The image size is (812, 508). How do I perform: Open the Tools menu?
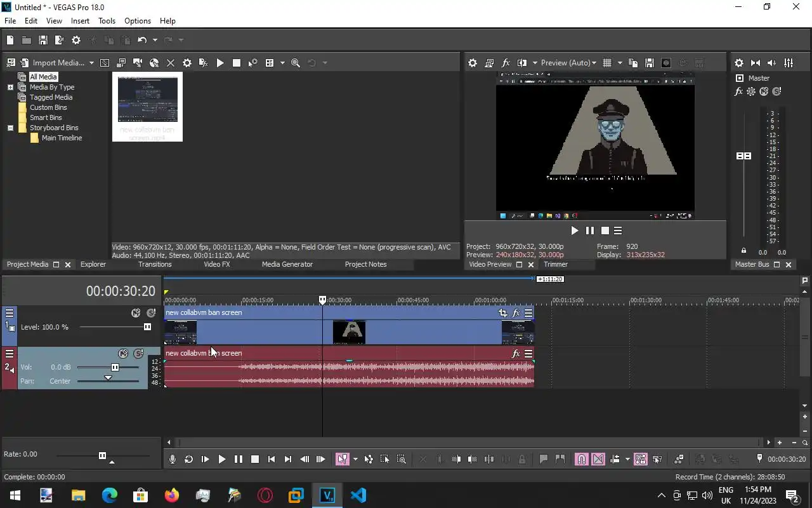[x=107, y=21]
